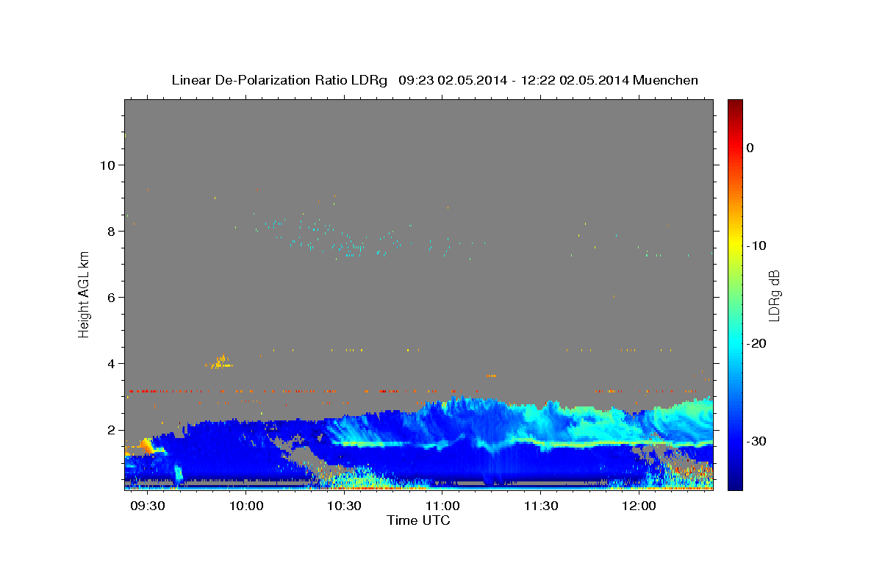Click the 09:30 time tick label
The width and height of the screenshot is (882, 588).
[148, 506]
